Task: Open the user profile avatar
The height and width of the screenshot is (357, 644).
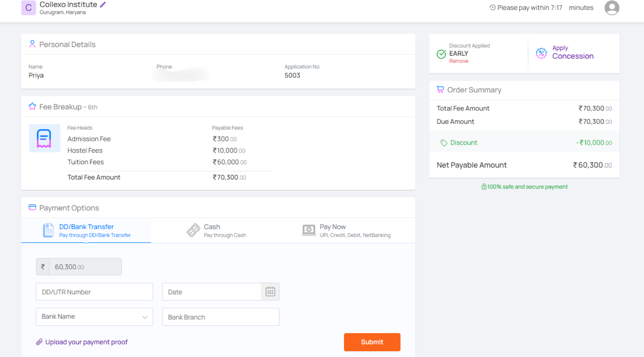Action: (611, 8)
